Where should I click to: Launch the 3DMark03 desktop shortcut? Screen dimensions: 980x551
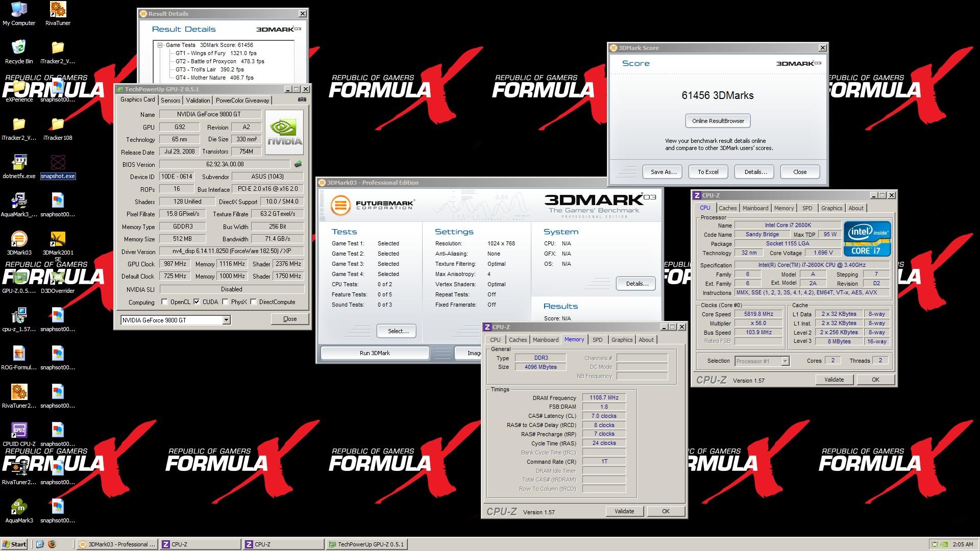click(19, 243)
